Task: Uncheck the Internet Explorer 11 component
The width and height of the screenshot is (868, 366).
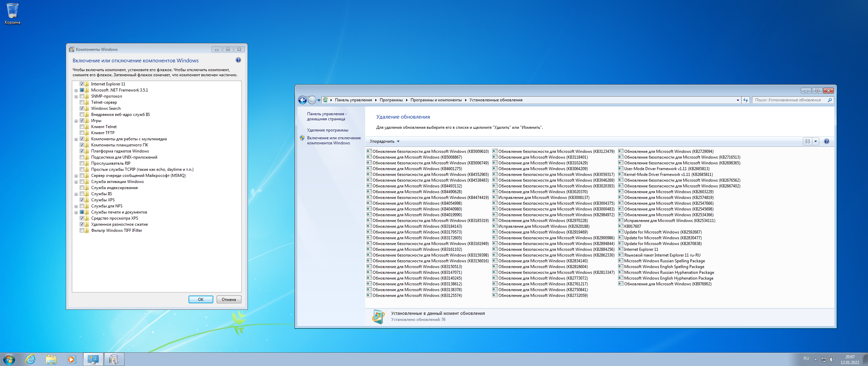Action: click(82, 84)
